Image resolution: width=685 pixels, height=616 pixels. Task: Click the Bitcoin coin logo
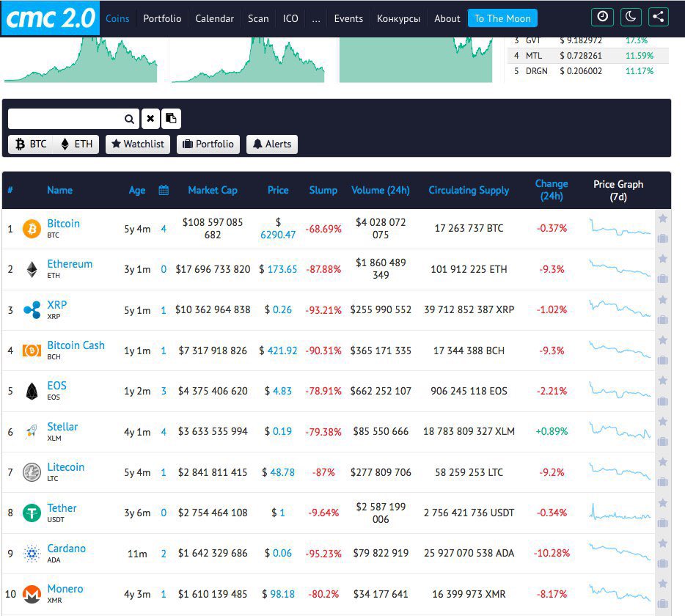click(x=32, y=229)
